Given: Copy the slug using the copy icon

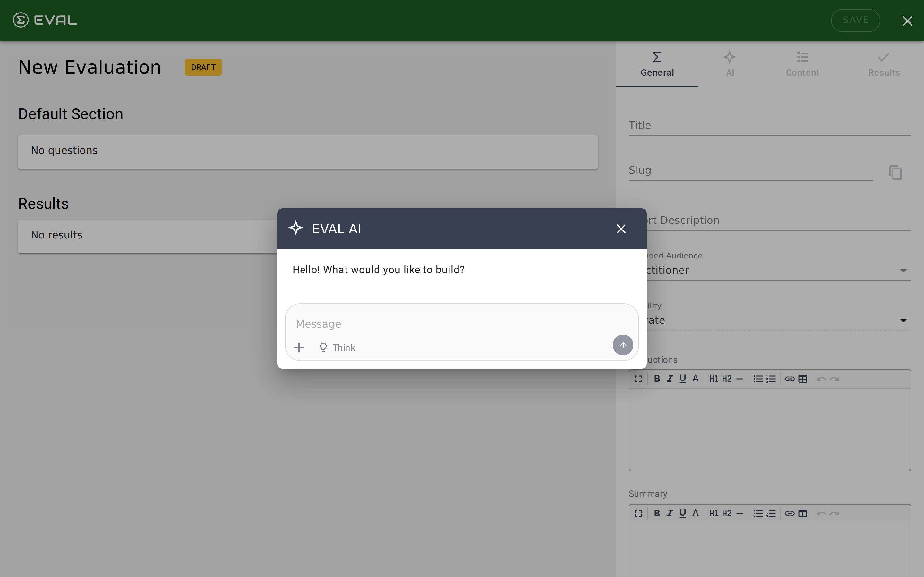Looking at the screenshot, I should tap(895, 172).
